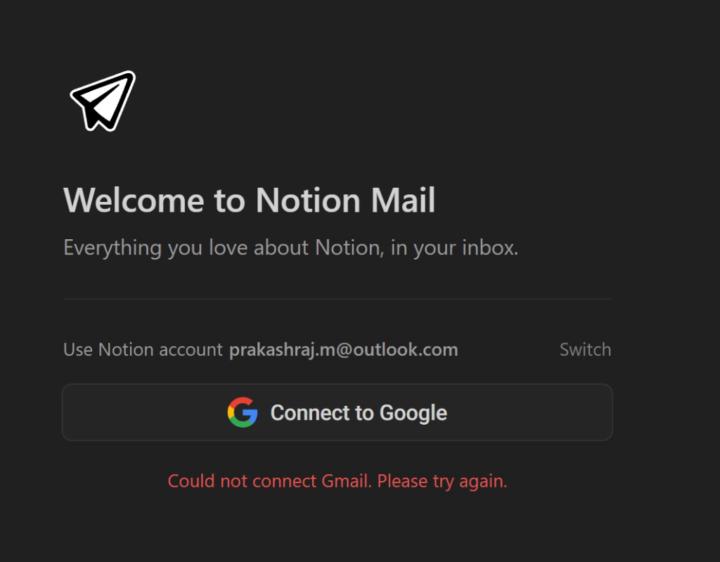The image size is (720, 562).
Task: Click the "Use Notion account" label
Action: 142,349
